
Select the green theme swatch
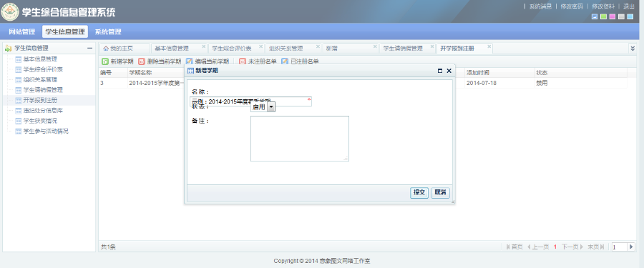click(x=603, y=17)
